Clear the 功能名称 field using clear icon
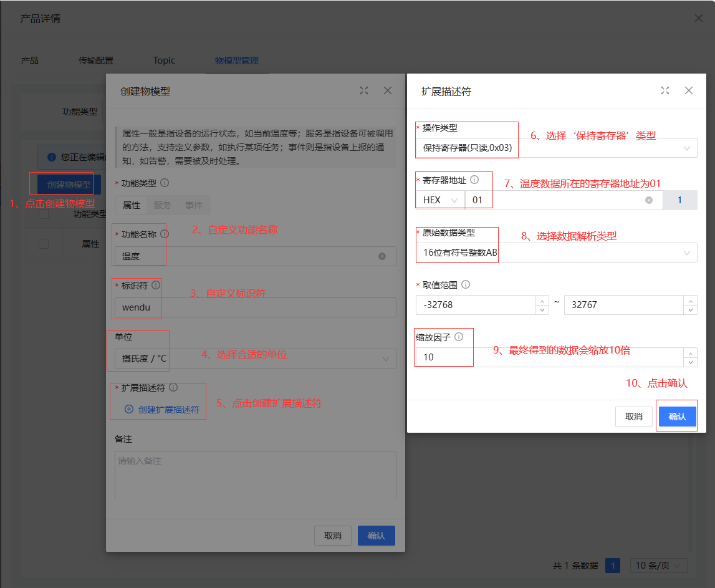Viewport: 715px width, 588px height. (x=382, y=256)
